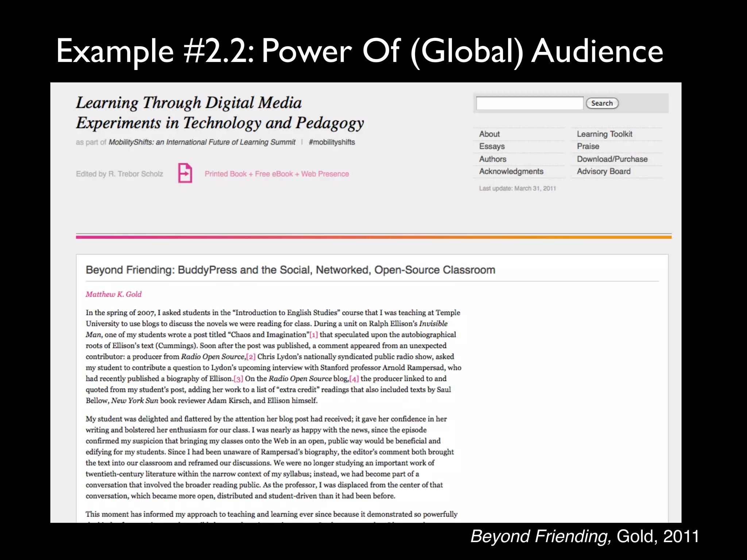Open the Learning Toolkit menu item
The width and height of the screenshot is (747, 560).
click(604, 134)
